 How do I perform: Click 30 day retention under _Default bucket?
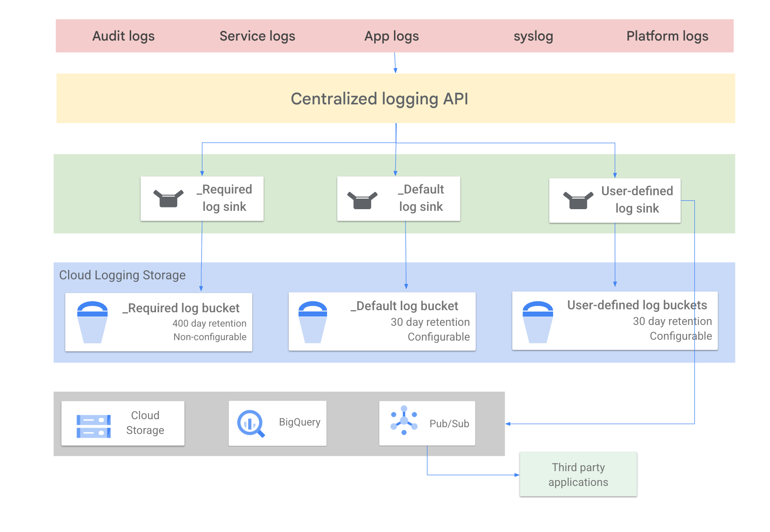click(430, 322)
